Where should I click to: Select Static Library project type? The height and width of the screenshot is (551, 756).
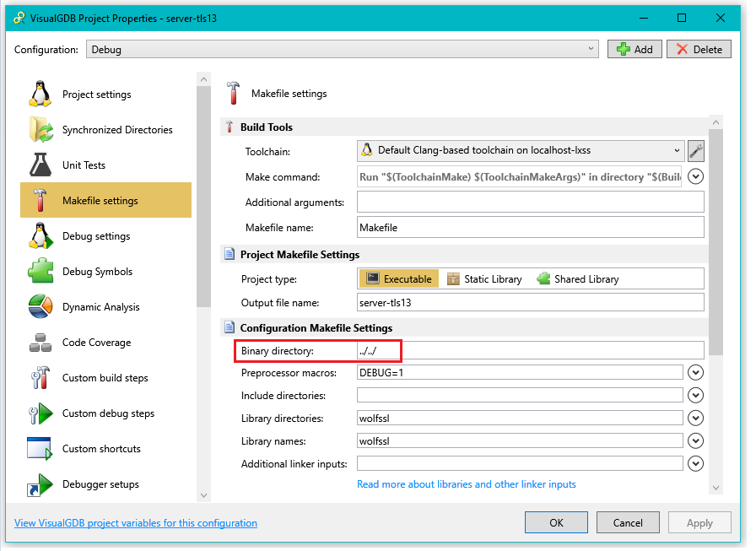click(x=484, y=279)
